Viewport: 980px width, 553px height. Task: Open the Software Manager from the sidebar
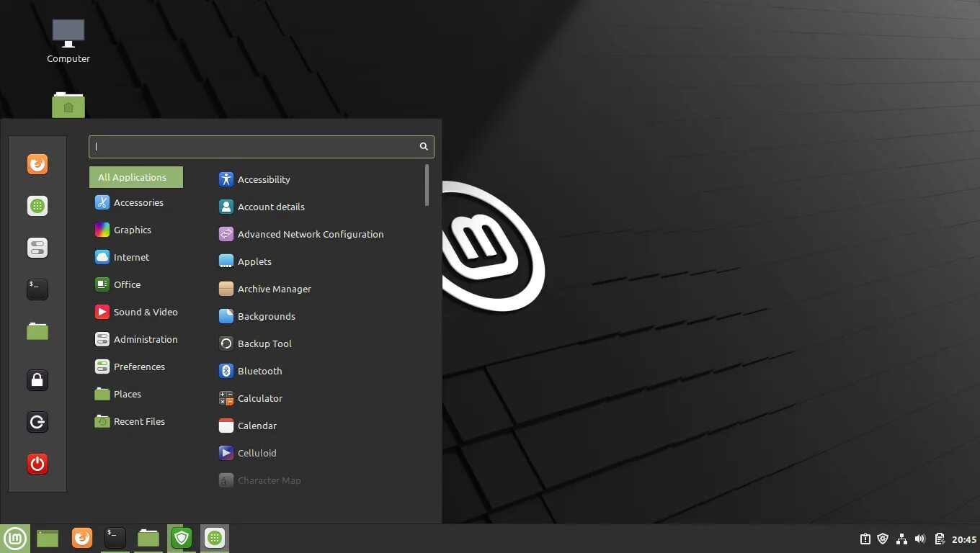tap(37, 205)
